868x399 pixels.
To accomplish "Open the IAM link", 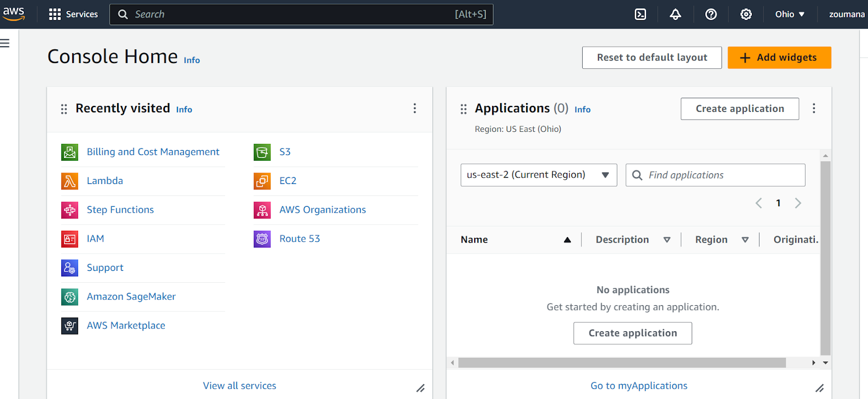I will click(95, 239).
